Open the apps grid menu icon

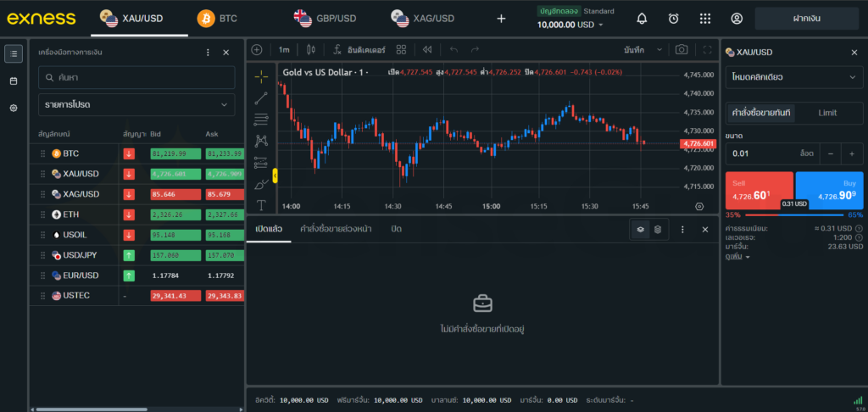(704, 19)
